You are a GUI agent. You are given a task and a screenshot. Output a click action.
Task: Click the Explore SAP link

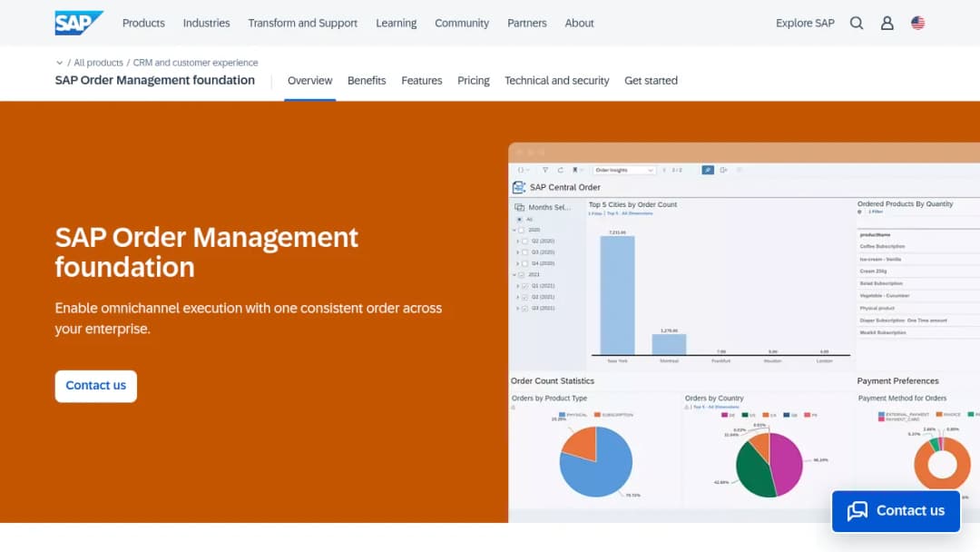coord(805,23)
